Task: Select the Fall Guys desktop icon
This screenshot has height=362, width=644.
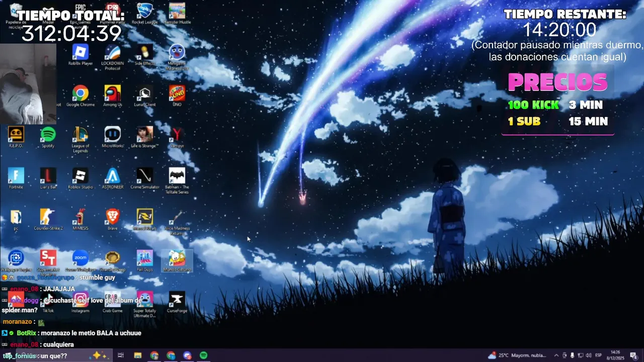Action: click(x=144, y=261)
